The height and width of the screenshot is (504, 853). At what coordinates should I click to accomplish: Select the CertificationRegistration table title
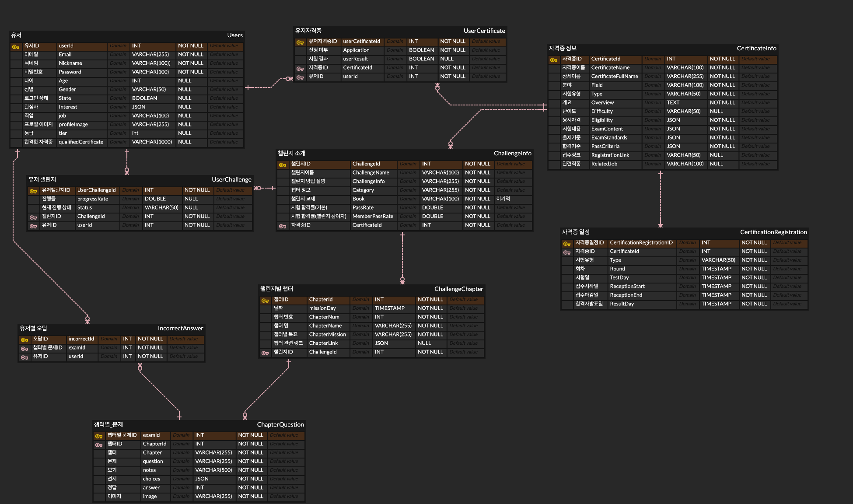coord(773,232)
